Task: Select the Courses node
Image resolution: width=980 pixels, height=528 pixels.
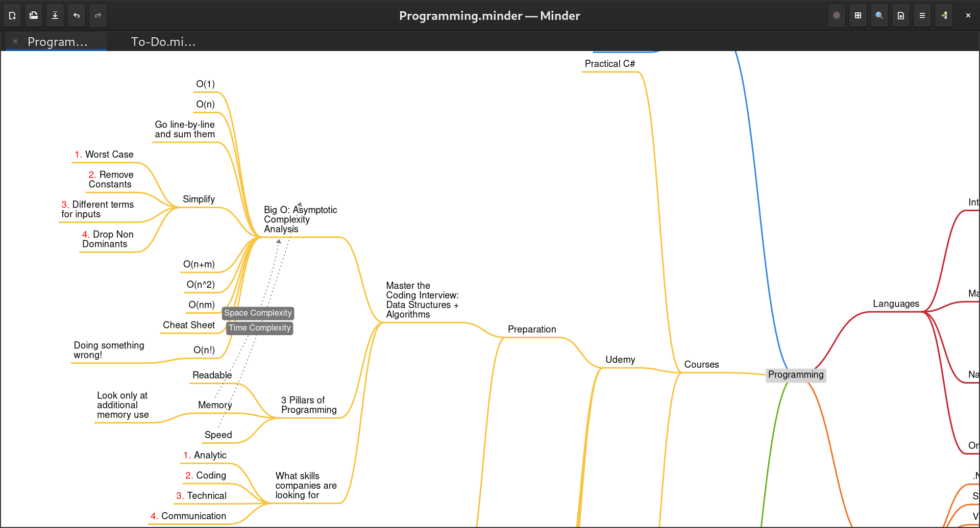Action: [x=701, y=364]
